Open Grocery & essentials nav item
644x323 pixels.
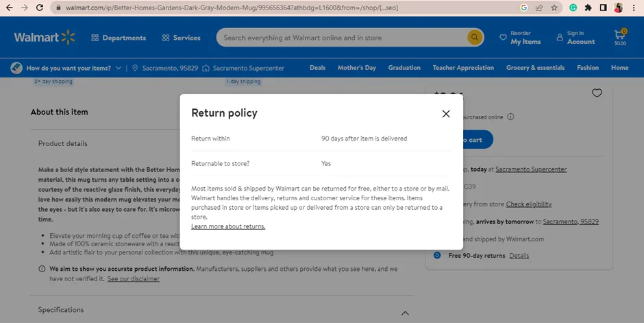(x=535, y=68)
